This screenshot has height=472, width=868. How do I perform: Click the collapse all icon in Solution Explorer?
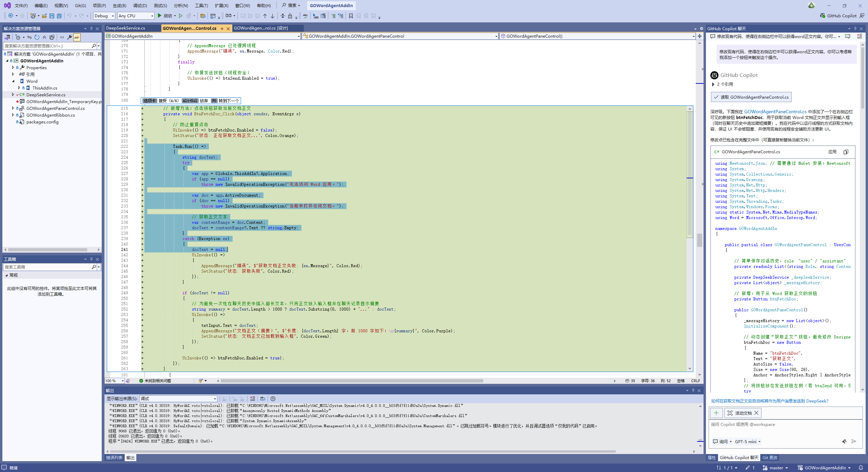(x=44, y=37)
